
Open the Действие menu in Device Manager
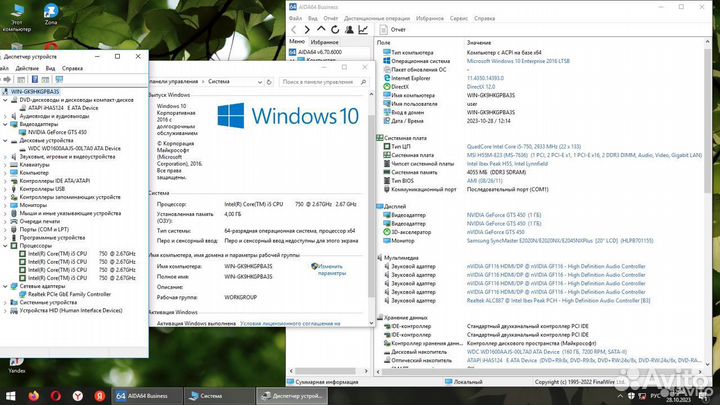(29, 68)
